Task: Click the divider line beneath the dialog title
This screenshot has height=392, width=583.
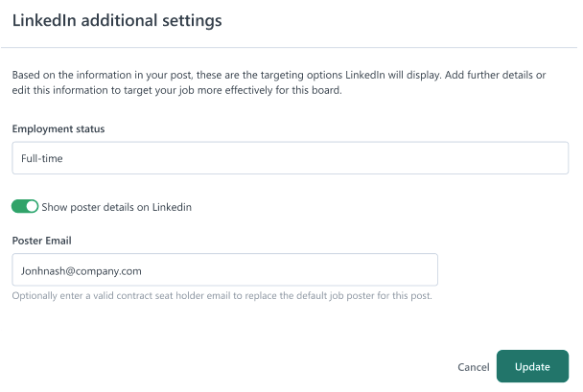Action: (289, 48)
